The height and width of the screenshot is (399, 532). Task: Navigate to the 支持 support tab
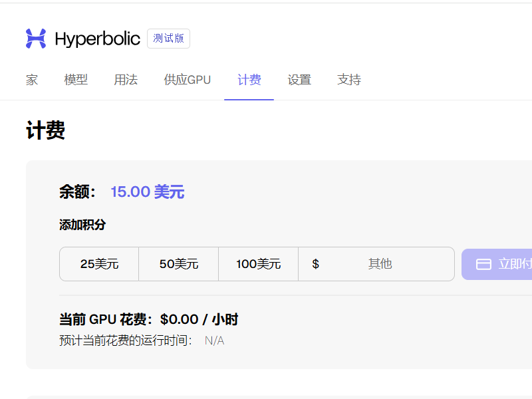tap(349, 80)
